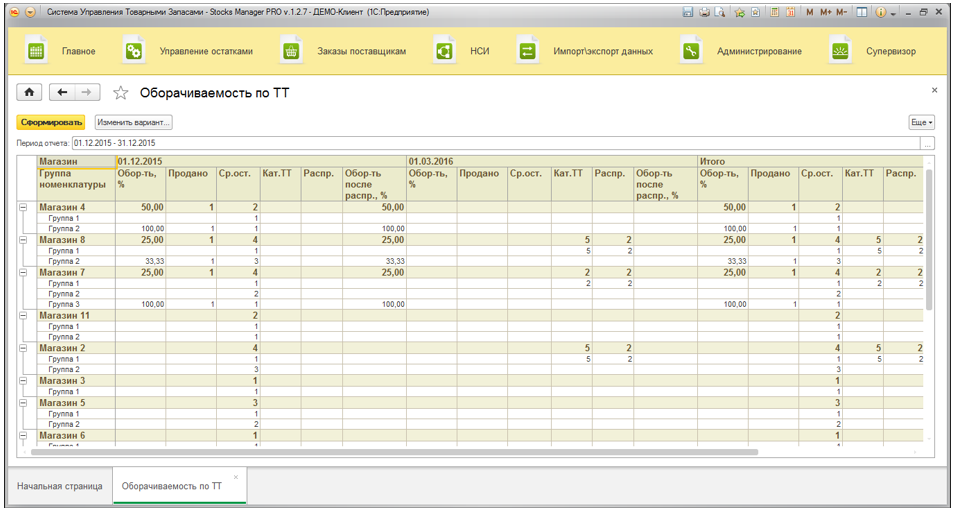
Task: Click the Группа 3 row label
Action: (64, 304)
